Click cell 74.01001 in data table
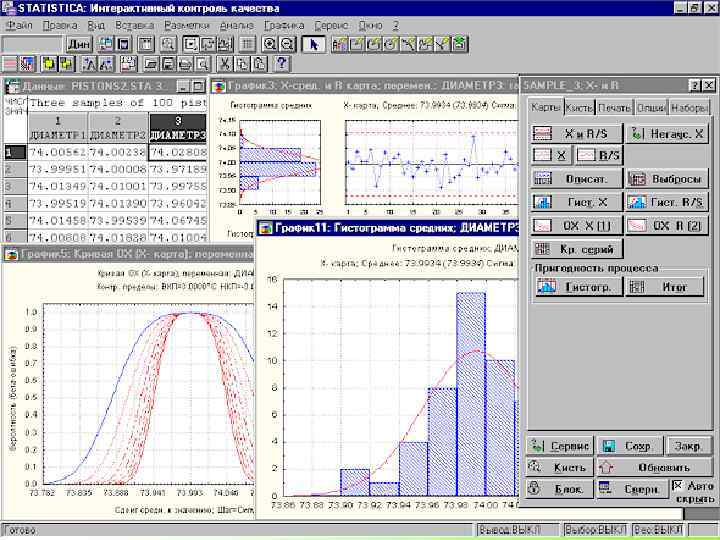The image size is (720, 540). coord(118,186)
